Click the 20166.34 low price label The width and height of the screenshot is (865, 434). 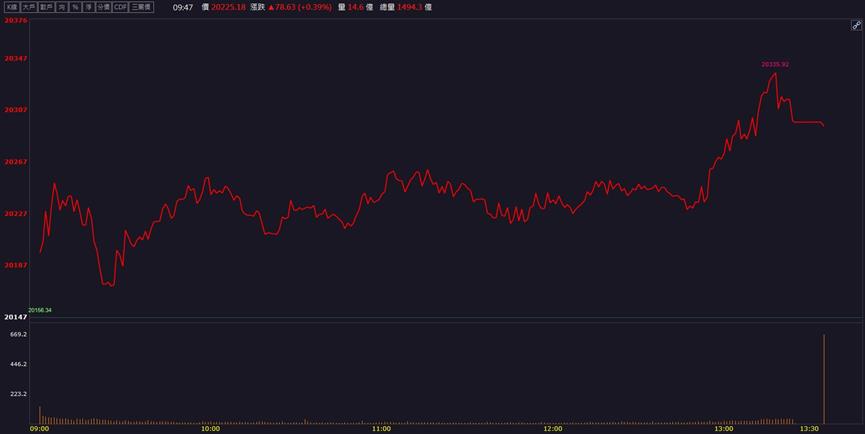pyautogui.click(x=40, y=310)
